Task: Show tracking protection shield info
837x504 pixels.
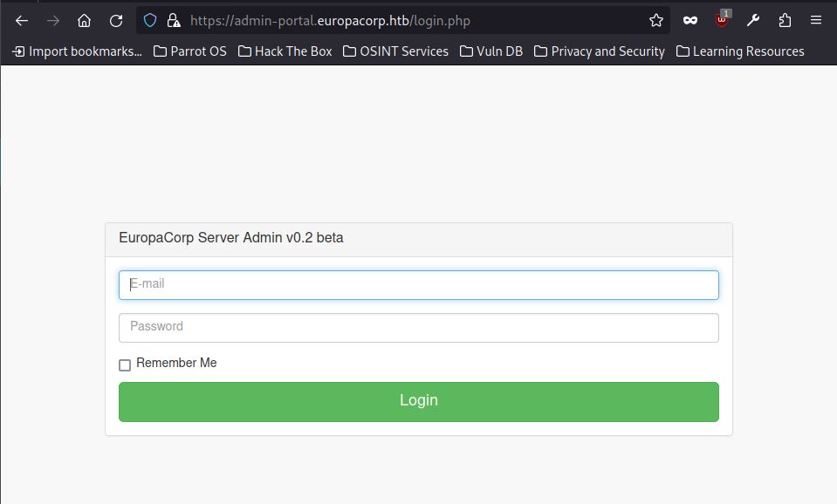Action: pyautogui.click(x=150, y=20)
